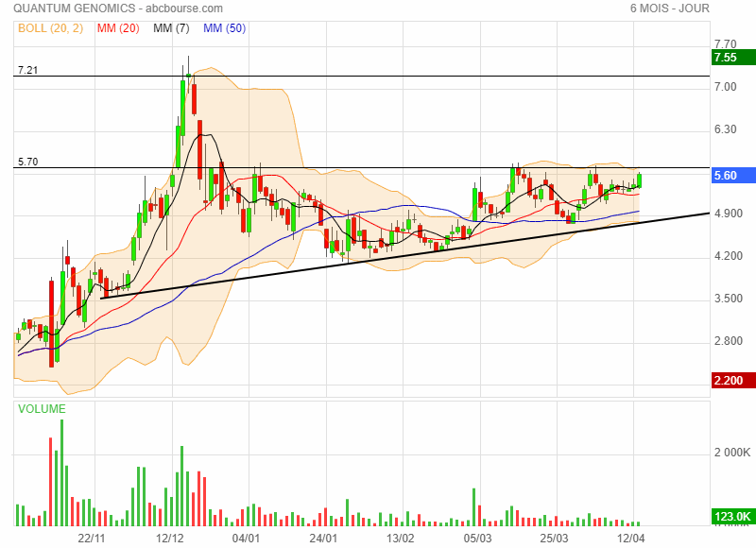Click the 12/12 date axis label

(x=170, y=538)
